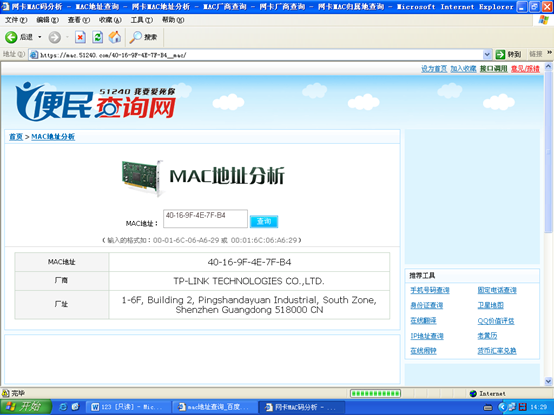Screen dimensions: 554x415
Task: Click the Internet zone globe in status bar
Action: pyautogui.click(x=473, y=393)
